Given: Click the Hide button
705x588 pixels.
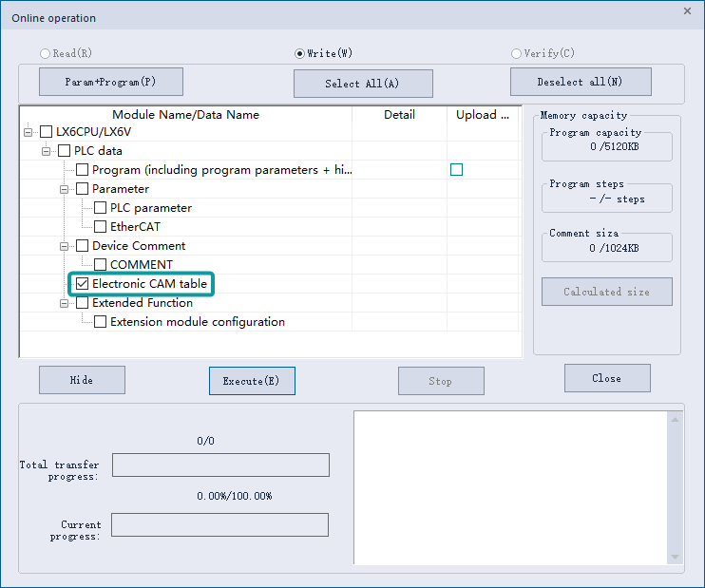Looking at the screenshot, I should pos(82,380).
